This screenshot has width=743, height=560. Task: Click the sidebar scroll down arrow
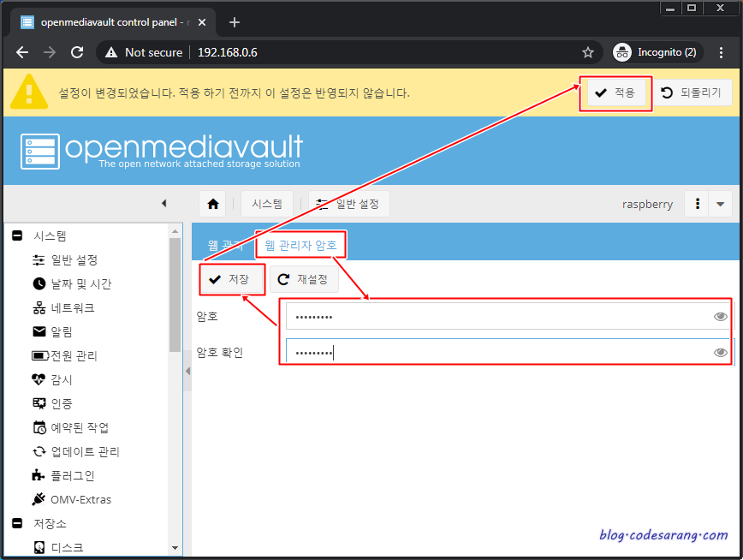point(175,548)
